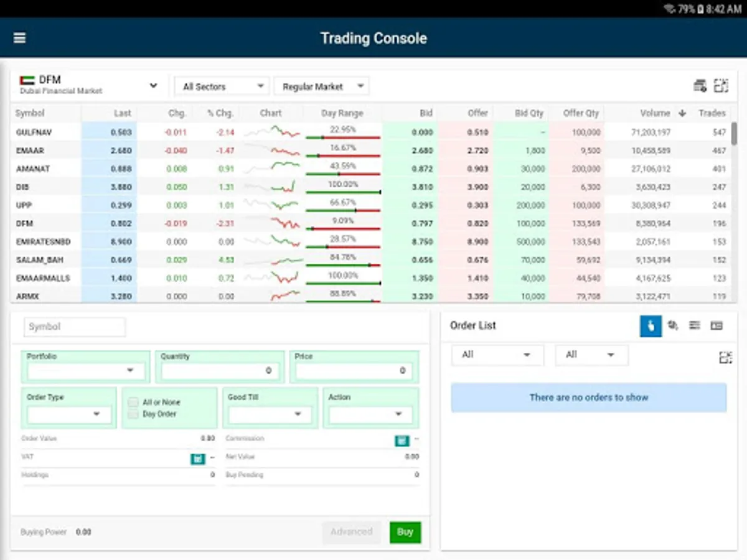
Task: Expand the market watch table to fullscreen
Action: point(721,86)
